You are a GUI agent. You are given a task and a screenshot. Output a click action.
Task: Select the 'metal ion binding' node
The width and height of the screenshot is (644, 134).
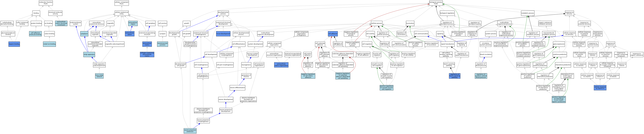(x=50, y=44)
